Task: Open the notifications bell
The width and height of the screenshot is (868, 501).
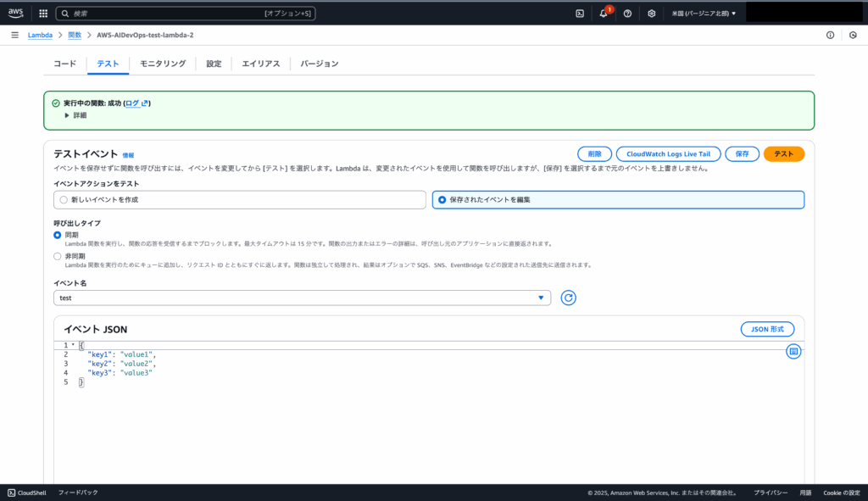Action: (x=604, y=14)
